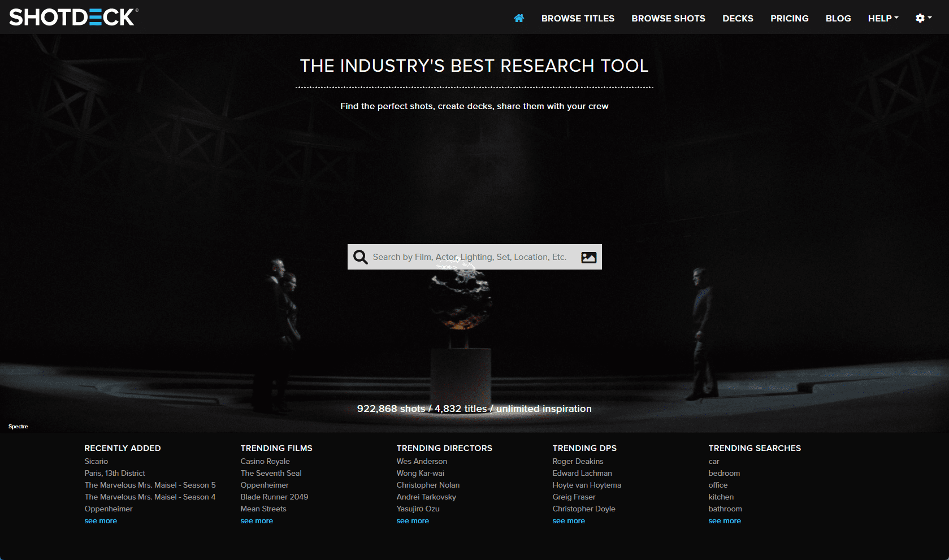The height and width of the screenshot is (560, 949).
Task: Open The Marvelous Mrs. Maisel Season 4
Action: [150, 497]
